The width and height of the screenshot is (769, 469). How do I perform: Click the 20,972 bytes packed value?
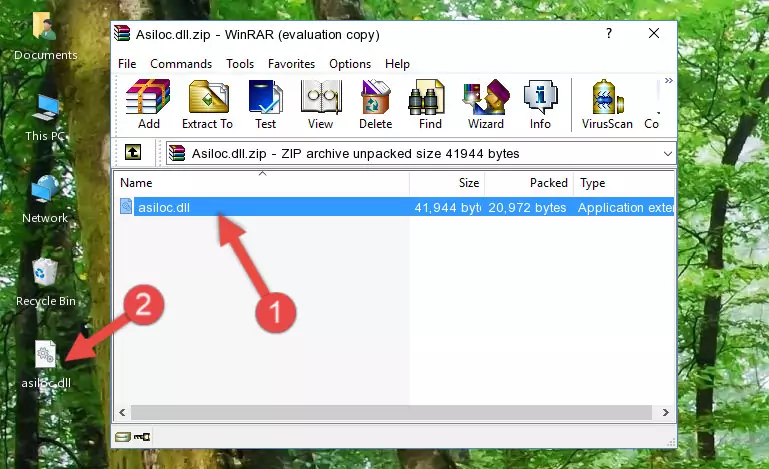527,208
